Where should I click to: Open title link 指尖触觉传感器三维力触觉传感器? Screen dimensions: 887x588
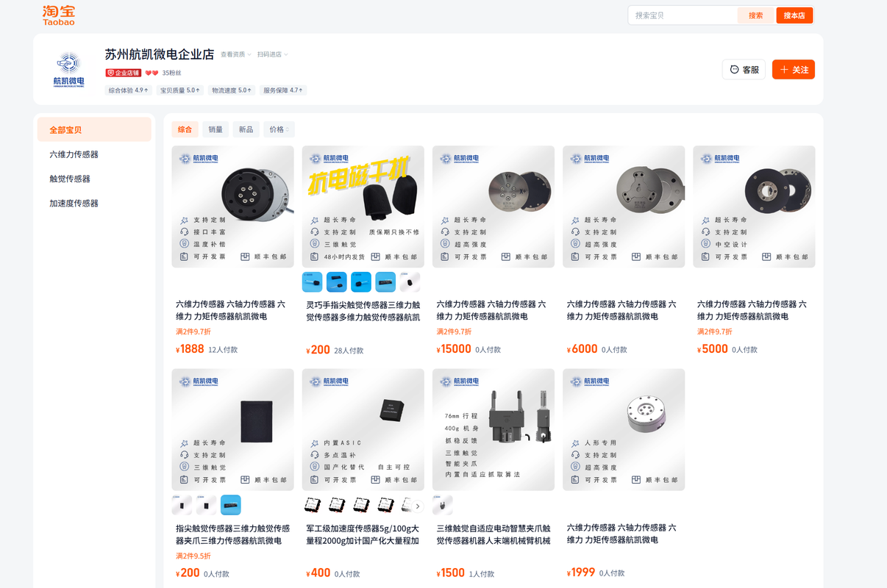232,534
